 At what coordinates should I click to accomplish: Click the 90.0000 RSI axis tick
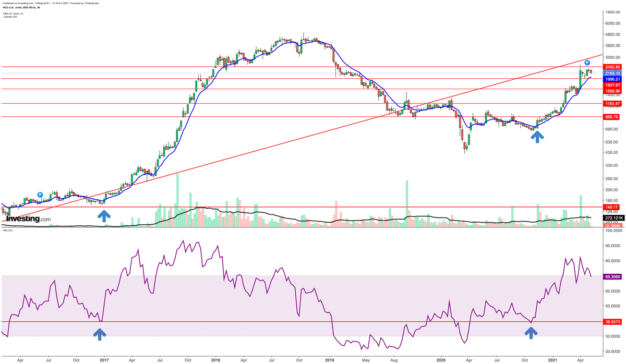pyautogui.click(x=612, y=245)
